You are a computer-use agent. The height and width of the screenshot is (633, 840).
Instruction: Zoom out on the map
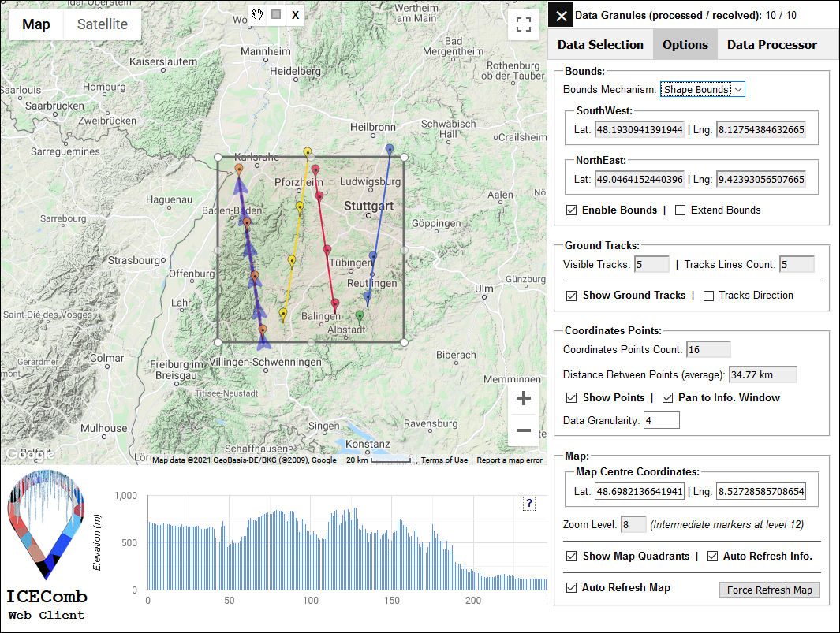(x=523, y=431)
